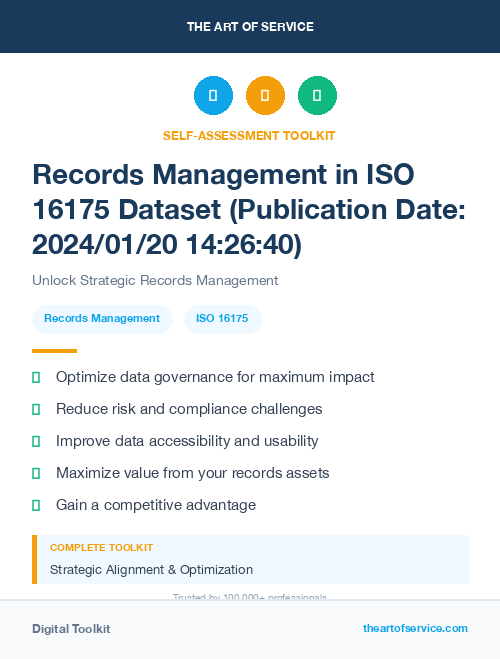Click 'Gain a competitive advantage' text

pyautogui.click(x=156, y=505)
